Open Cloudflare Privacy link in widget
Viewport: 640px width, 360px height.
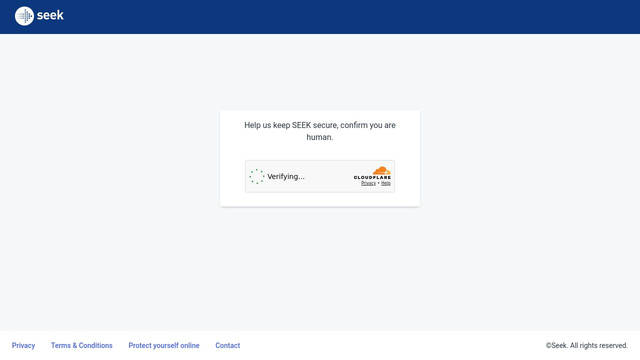(368, 183)
